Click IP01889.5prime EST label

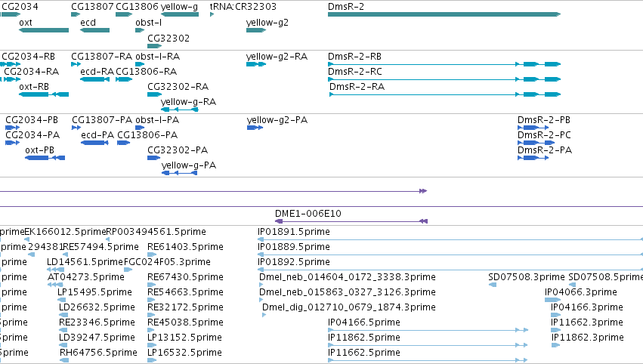coord(294,247)
